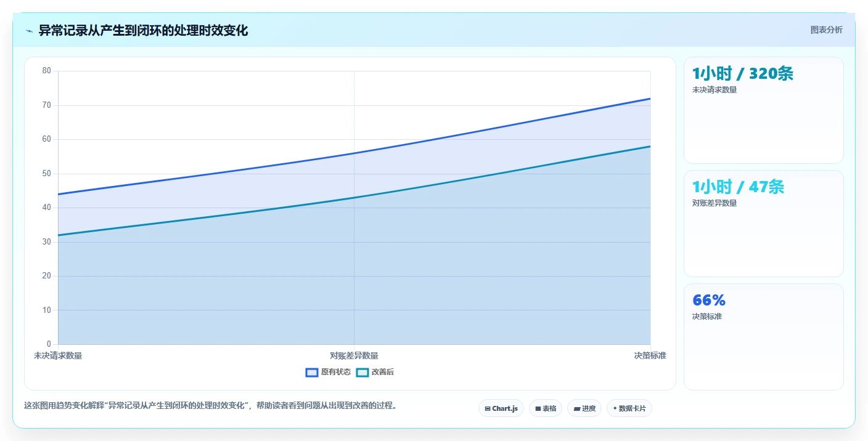Select the title 异常记录从产生到闭环的处理时效变化
This screenshot has width=868, height=441.
point(143,30)
